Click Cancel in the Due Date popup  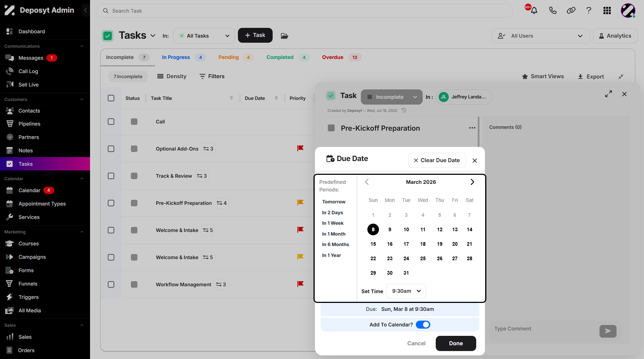pyautogui.click(x=416, y=343)
